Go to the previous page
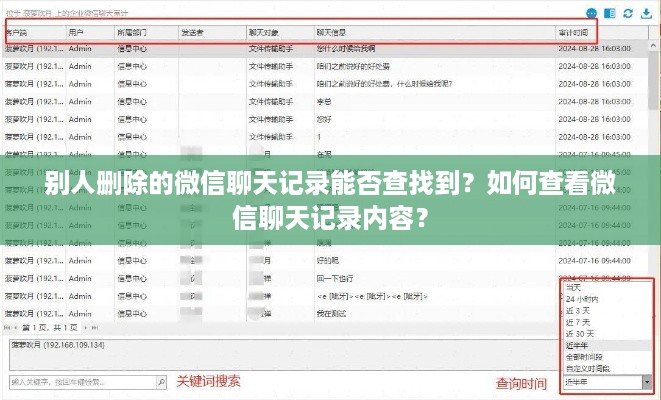The image size is (661, 400). (x=16, y=328)
